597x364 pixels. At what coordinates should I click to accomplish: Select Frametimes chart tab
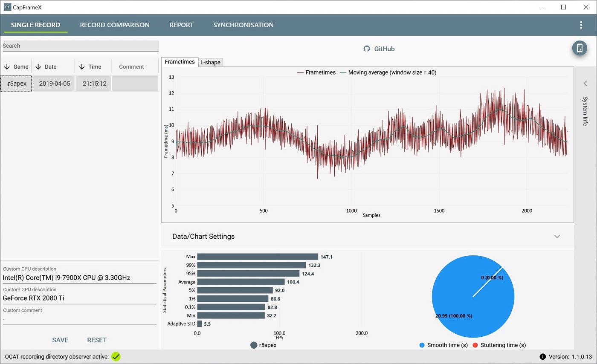coord(180,62)
